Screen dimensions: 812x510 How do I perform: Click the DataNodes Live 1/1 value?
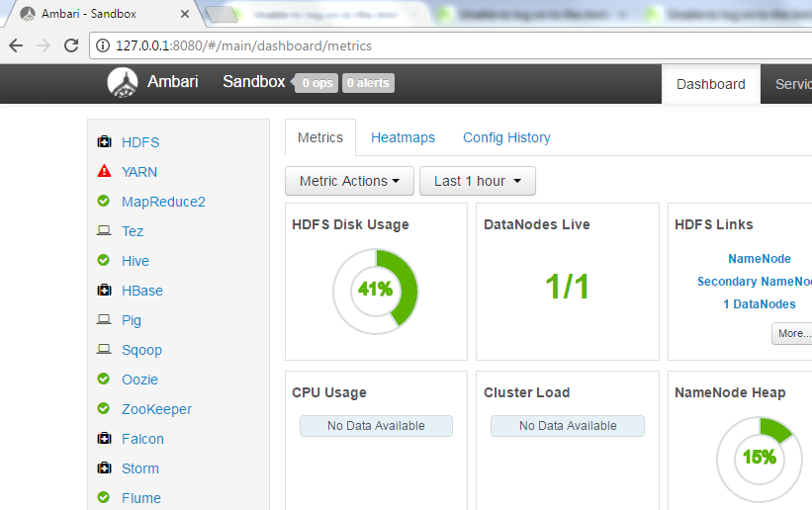568,287
